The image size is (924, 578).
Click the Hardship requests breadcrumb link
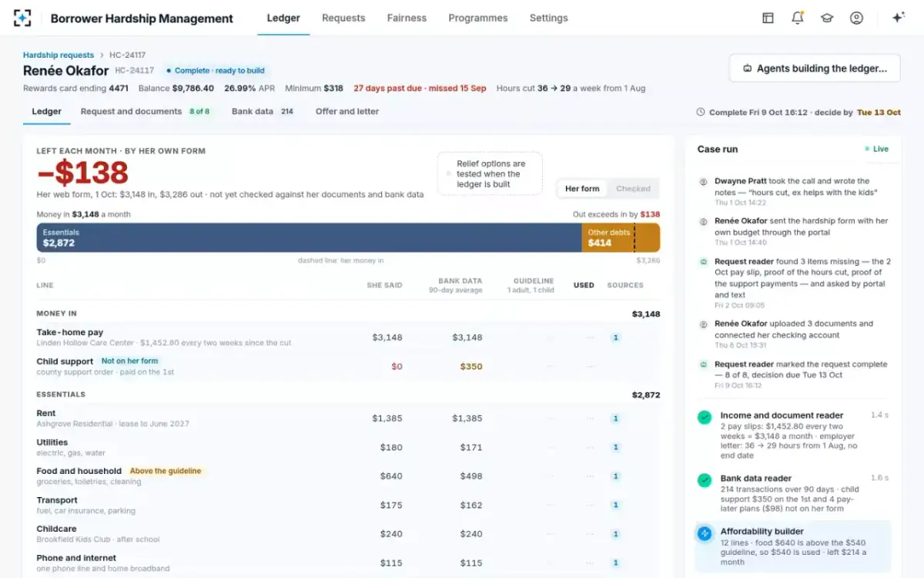click(x=59, y=55)
